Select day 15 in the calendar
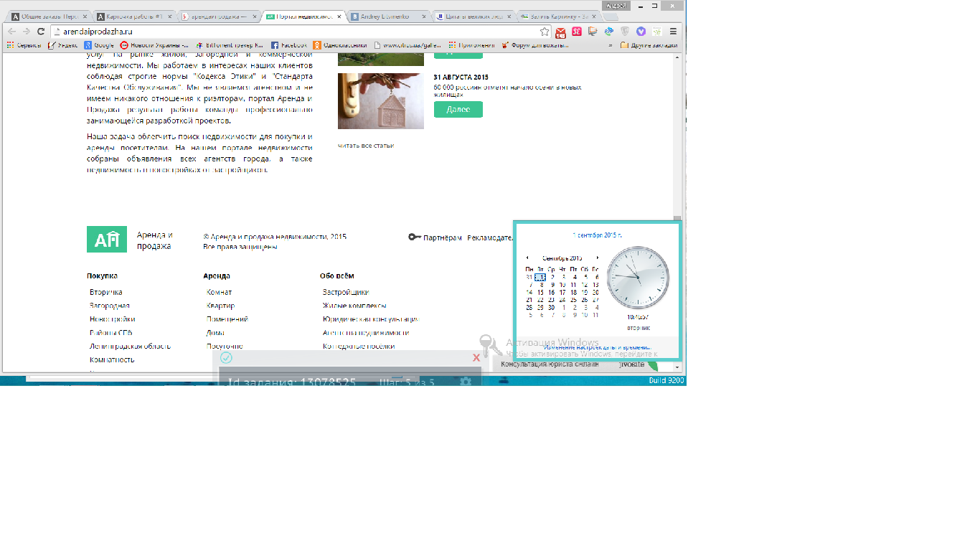 click(x=540, y=292)
